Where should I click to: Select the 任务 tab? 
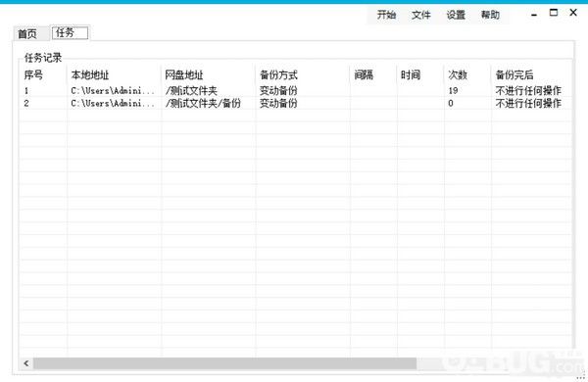click(x=70, y=33)
